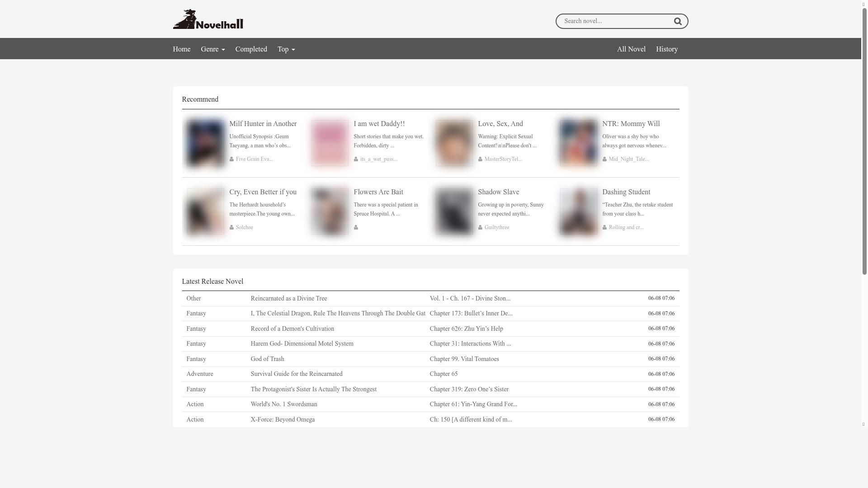Click the author icon beside Solchae

click(x=232, y=227)
